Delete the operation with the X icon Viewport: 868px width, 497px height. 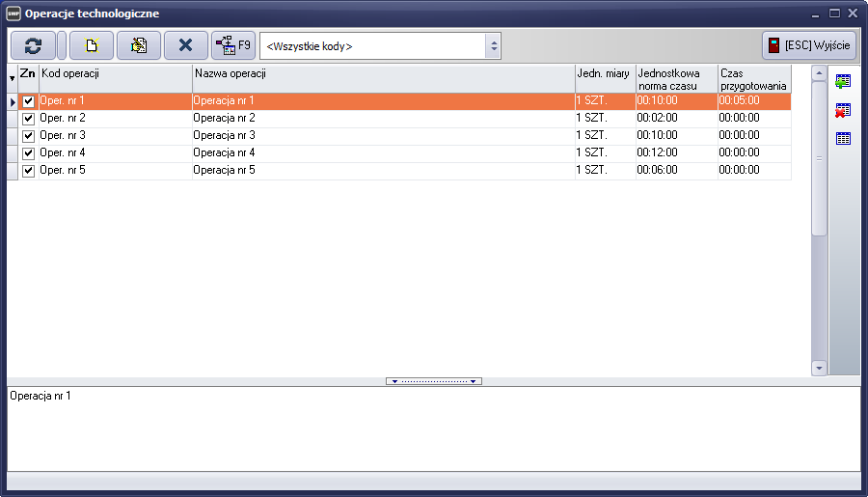tap(185, 45)
